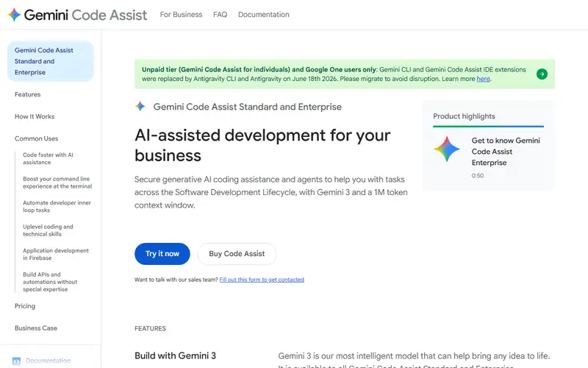Click the 0:50 video duration label
The height and width of the screenshot is (368, 588).
(477, 176)
